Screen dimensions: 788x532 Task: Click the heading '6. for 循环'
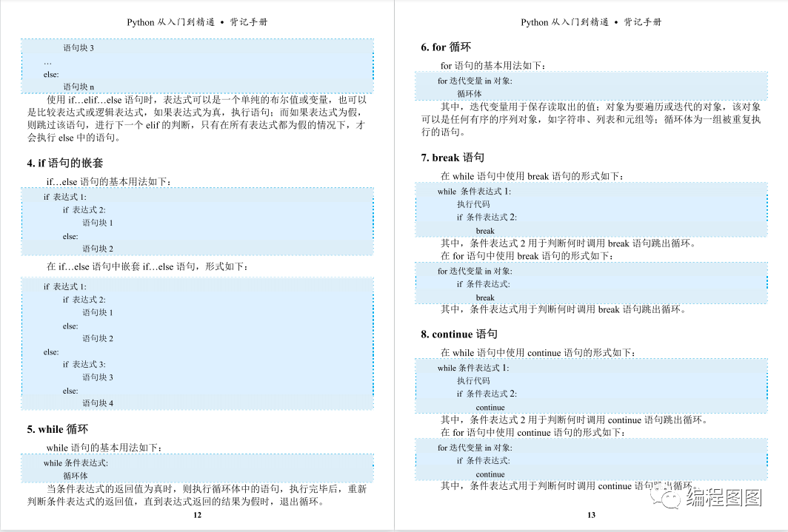pos(446,47)
